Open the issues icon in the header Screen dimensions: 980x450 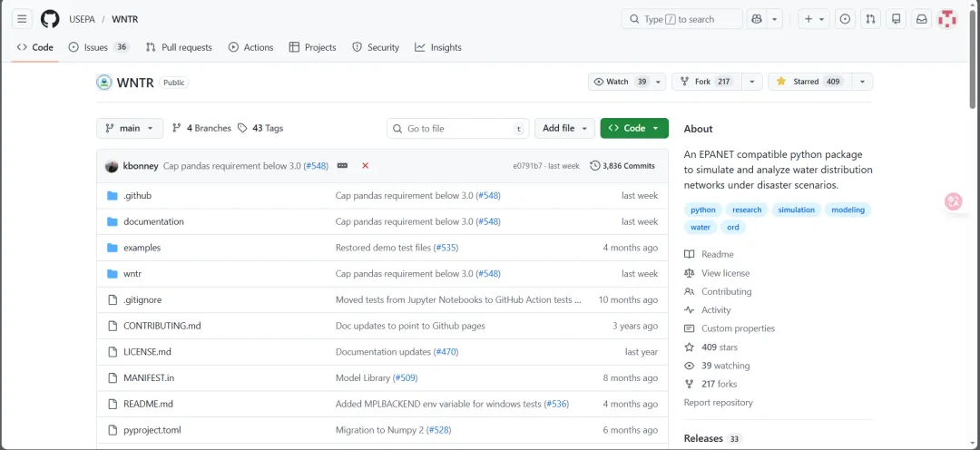pyautogui.click(x=845, y=19)
